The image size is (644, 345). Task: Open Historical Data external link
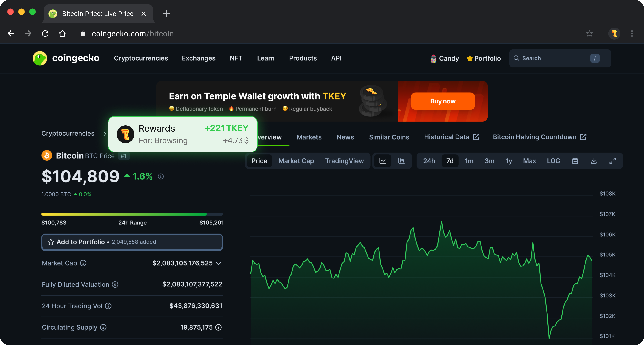pos(452,137)
